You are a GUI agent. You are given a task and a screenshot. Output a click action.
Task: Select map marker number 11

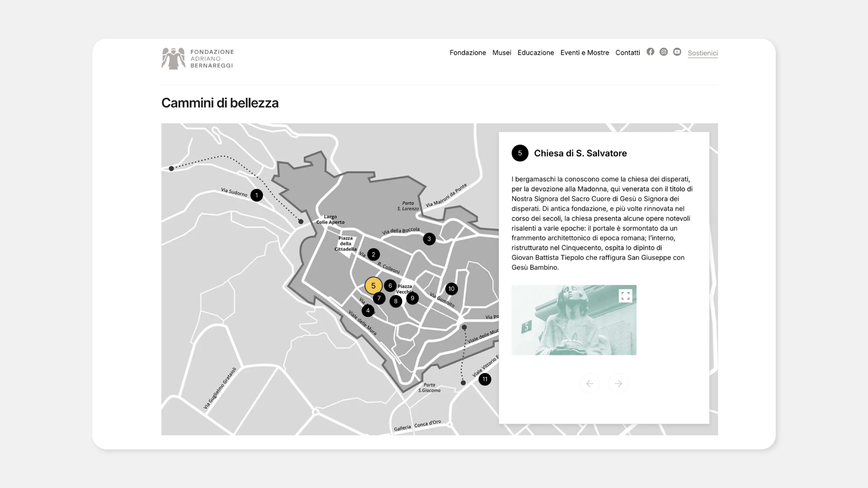485,379
